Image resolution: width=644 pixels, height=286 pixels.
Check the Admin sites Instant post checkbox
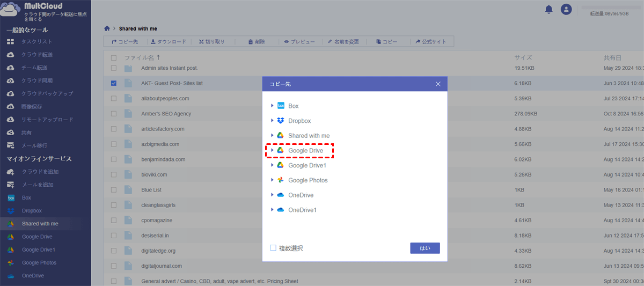(114, 68)
